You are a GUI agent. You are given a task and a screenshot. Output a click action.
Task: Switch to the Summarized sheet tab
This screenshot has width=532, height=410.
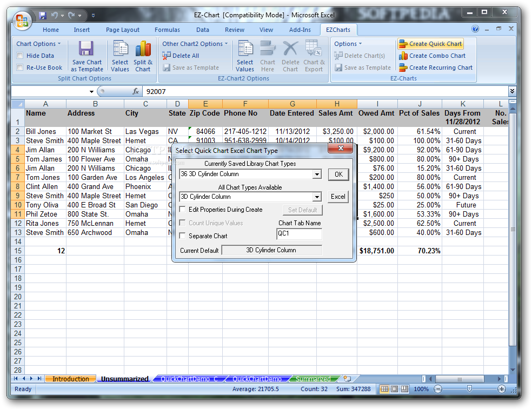[x=313, y=379]
